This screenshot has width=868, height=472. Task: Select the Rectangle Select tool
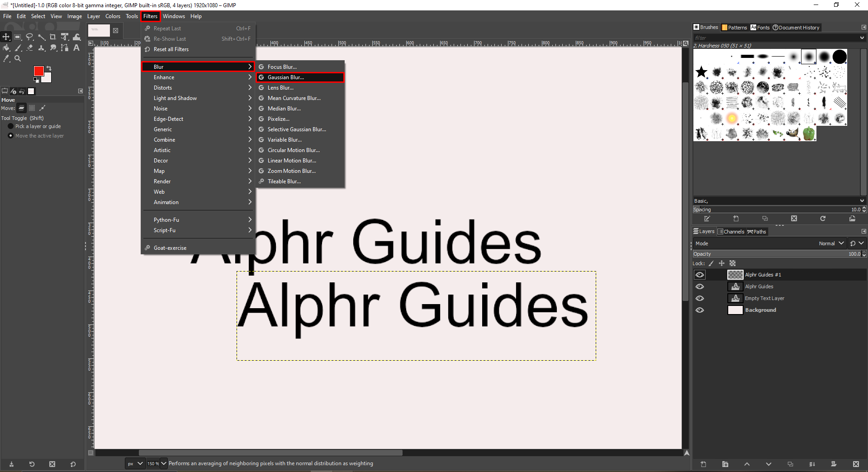coord(18,37)
